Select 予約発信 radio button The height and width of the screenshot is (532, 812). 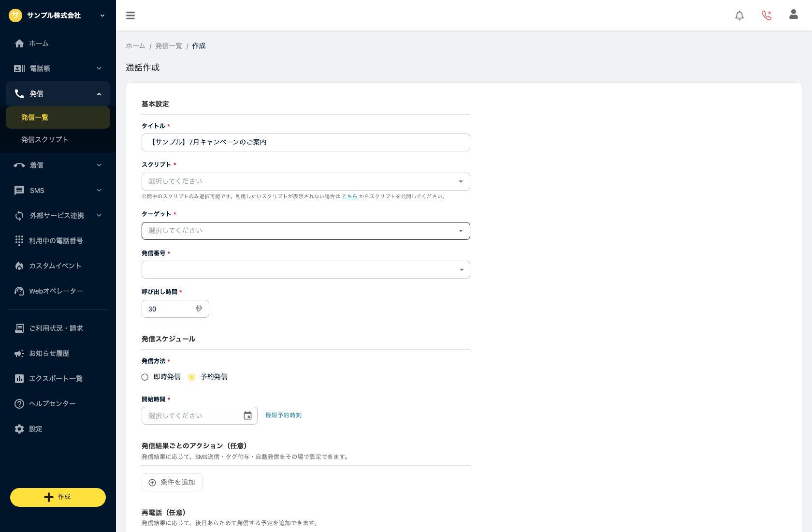click(x=192, y=377)
